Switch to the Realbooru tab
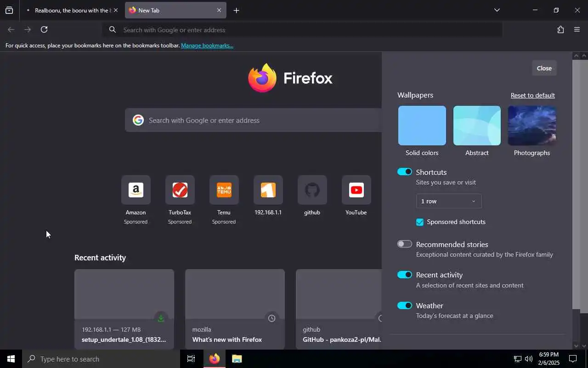The image size is (588, 368). pyautogui.click(x=72, y=10)
